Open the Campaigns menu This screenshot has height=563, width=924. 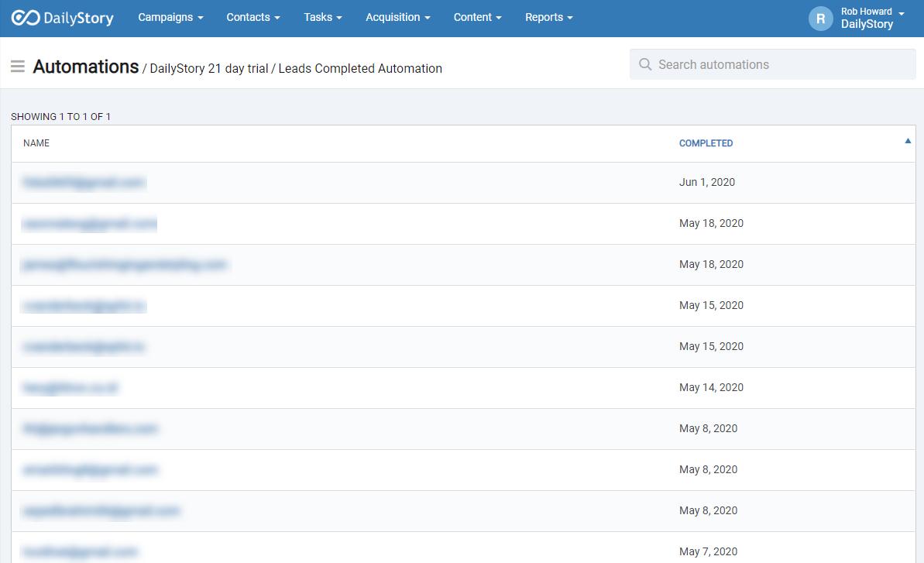click(x=171, y=17)
